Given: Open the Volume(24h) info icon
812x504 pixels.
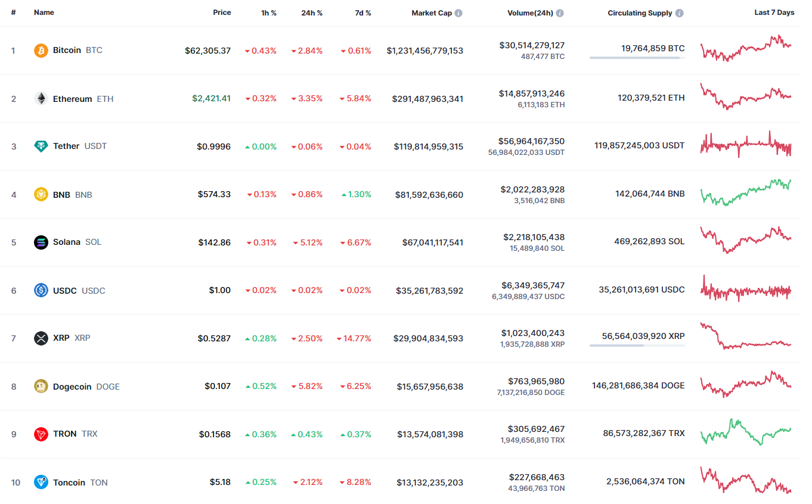Looking at the screenshot, I should coord(560,13).
